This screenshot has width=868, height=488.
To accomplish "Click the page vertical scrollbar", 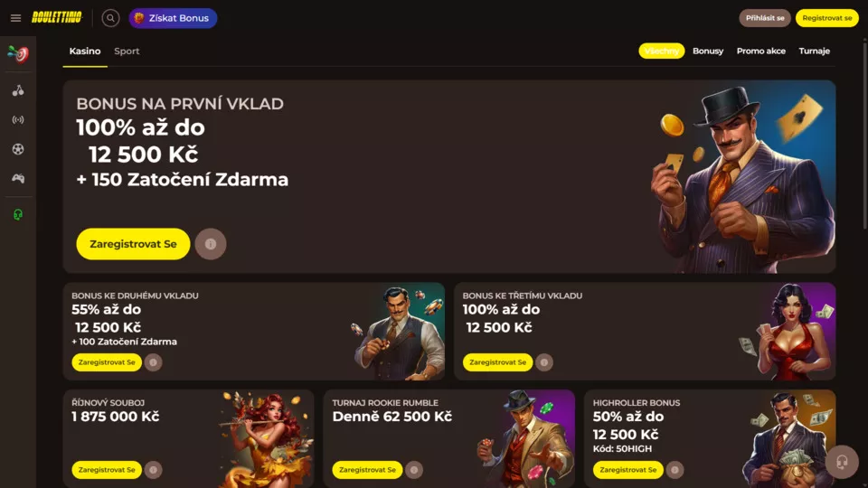I will tap(864, 133).
